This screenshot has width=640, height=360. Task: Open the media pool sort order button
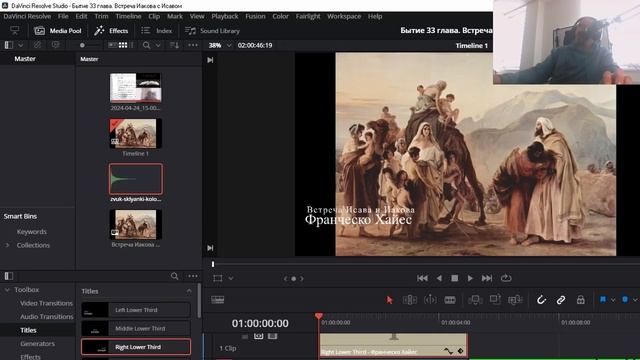(x=174, y=45)
